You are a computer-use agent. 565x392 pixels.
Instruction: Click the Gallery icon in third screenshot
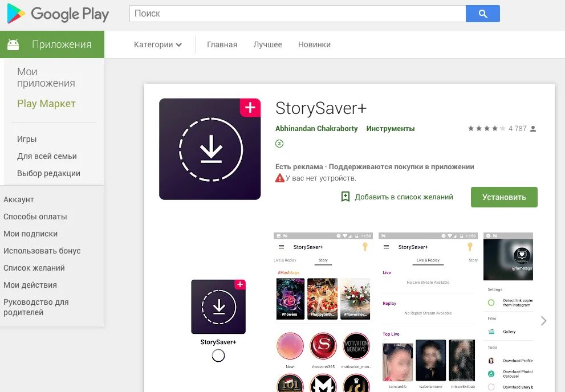click(x=491, y=332)
